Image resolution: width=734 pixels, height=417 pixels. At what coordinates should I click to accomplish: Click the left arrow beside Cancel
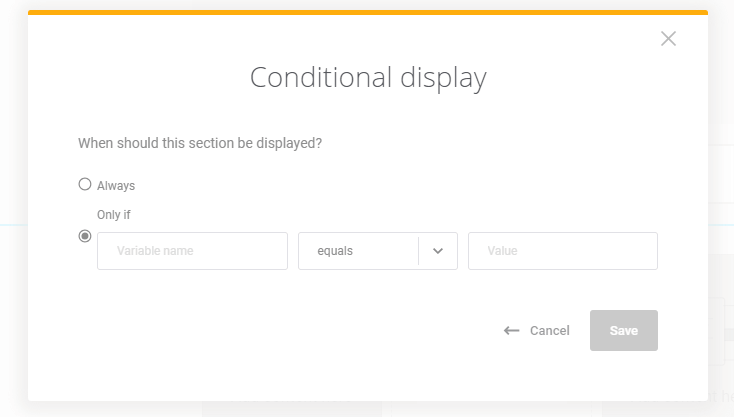[x=511, y=331]
